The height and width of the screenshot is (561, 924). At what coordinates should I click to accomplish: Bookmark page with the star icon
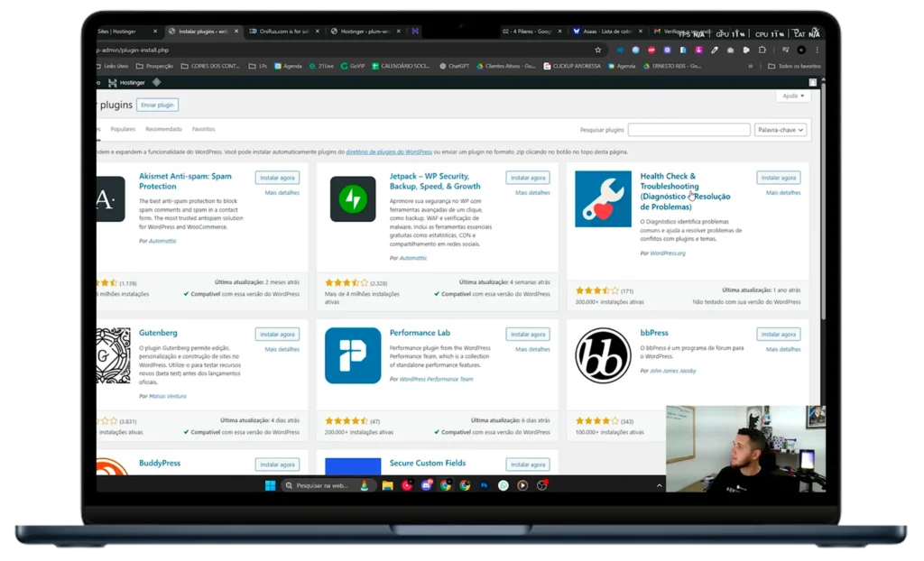coord(597,50)
